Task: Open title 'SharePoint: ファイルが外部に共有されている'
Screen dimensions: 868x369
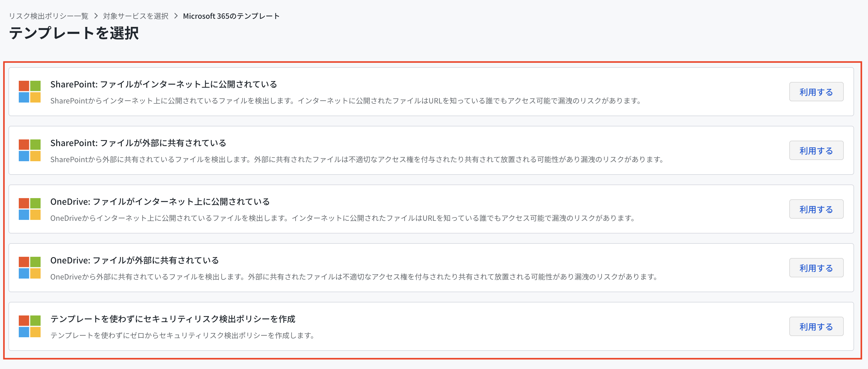Action: [x=138, y=143]
